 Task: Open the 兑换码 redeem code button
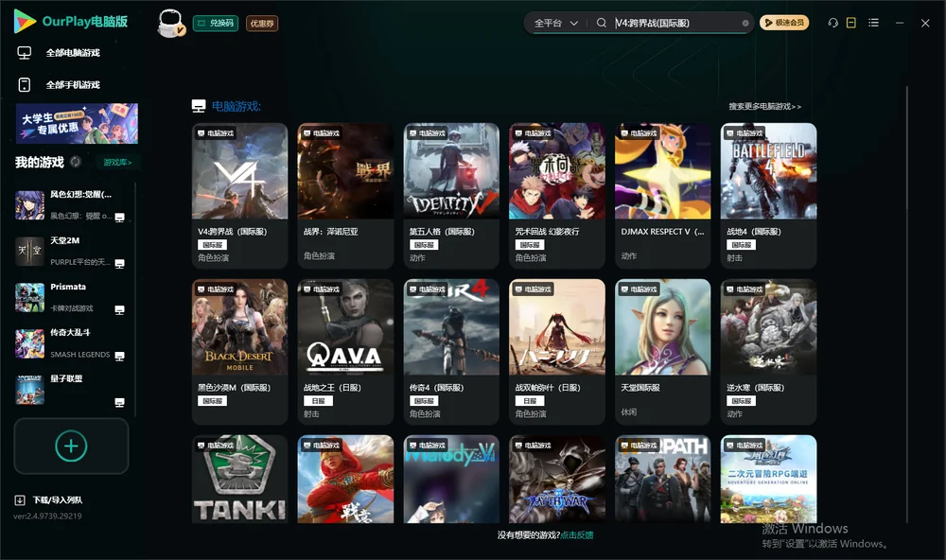(216, 24)
